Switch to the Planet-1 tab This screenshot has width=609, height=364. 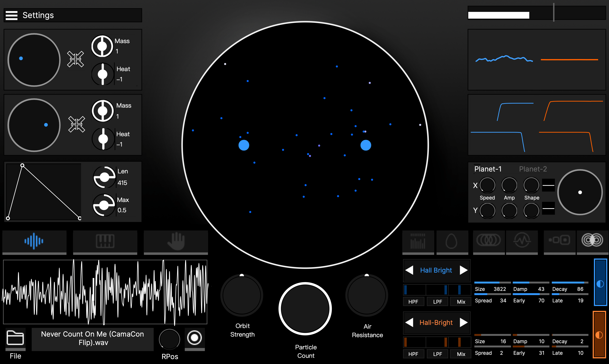point(488,169)
